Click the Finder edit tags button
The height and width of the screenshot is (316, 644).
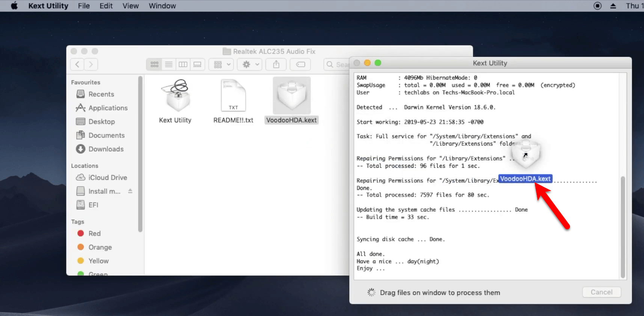[300, 64]
